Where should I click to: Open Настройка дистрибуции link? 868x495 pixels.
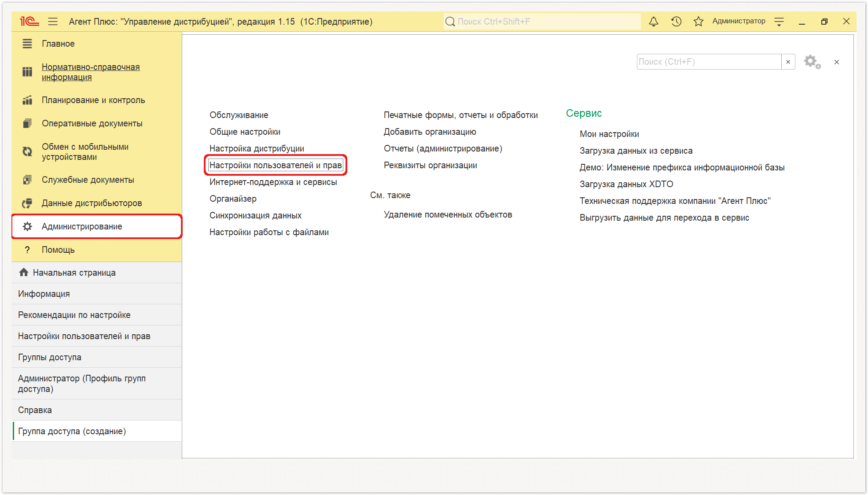point(257,148)
